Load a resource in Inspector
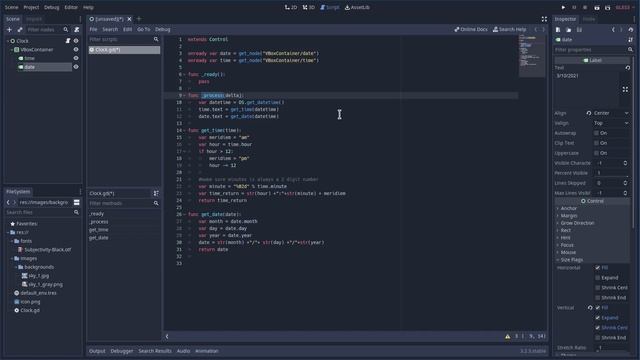The width and height of the screenshot is (640, 360). point(569,29)
